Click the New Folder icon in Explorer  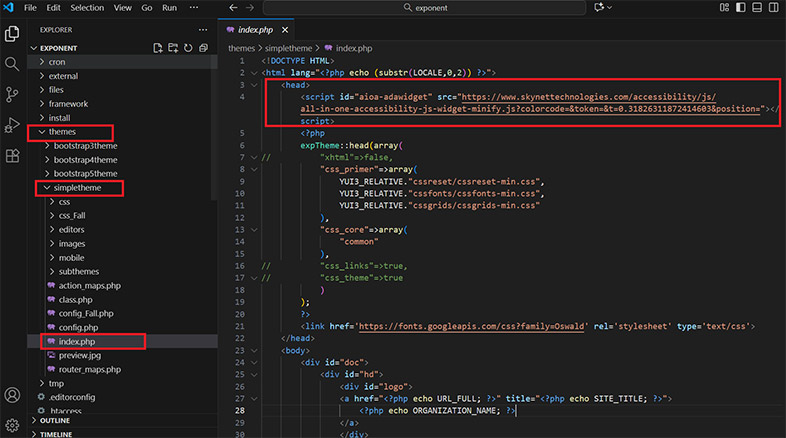click(173, 48)
